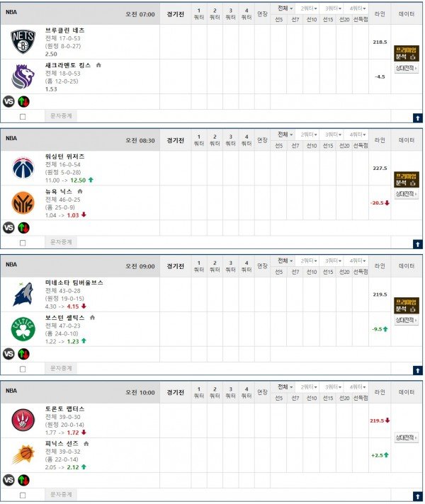Tick the checkbox for the Nets vs Kings game
The height and width of the screenshot is (504, 425).
tap(23, 117)
